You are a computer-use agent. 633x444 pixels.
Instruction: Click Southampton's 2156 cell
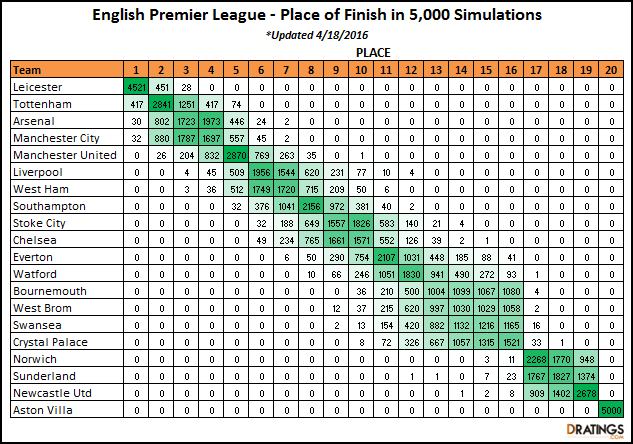click(x=311, y=206)
